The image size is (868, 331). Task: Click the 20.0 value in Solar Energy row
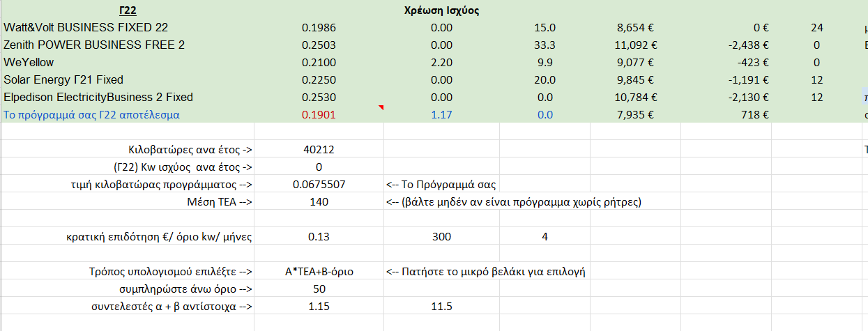coord(545,80)
